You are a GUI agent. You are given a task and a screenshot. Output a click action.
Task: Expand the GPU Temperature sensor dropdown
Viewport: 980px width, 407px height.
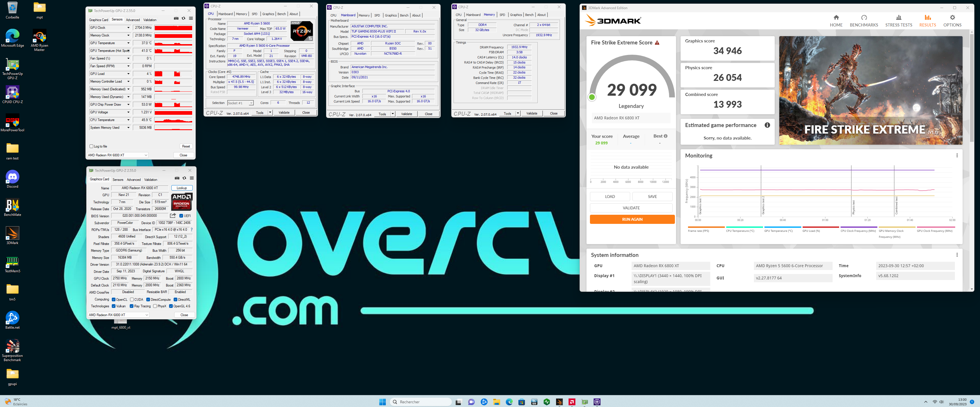click(x=128, y=43)
